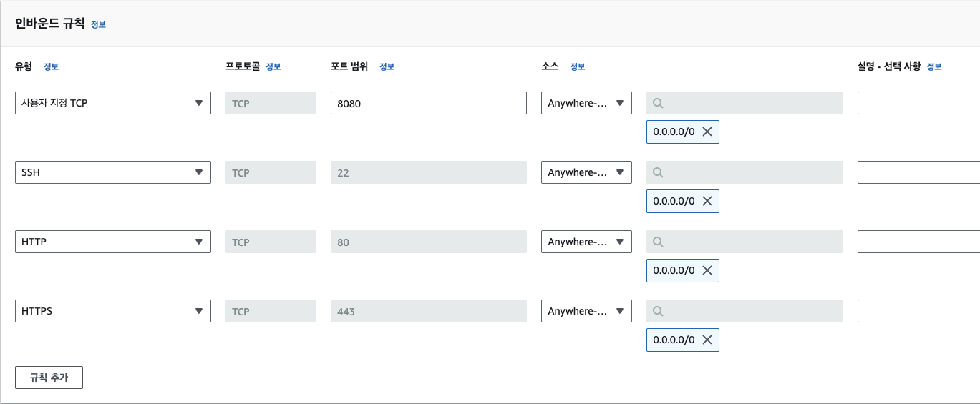Screen dimensions: 980x404
Task: Click the port range field showing 80
Action: point(428,242)
